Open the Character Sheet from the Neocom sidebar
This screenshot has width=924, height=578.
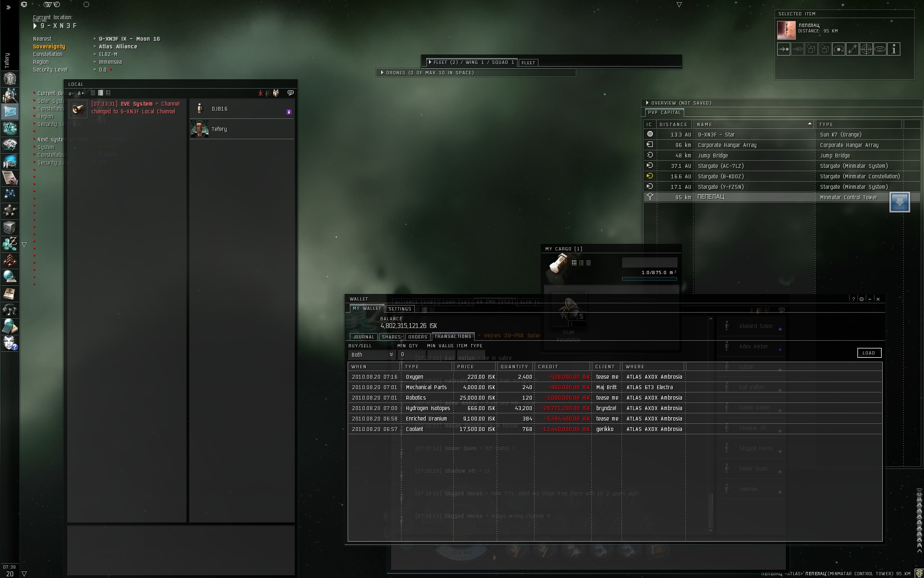click(x=9, y=79)
